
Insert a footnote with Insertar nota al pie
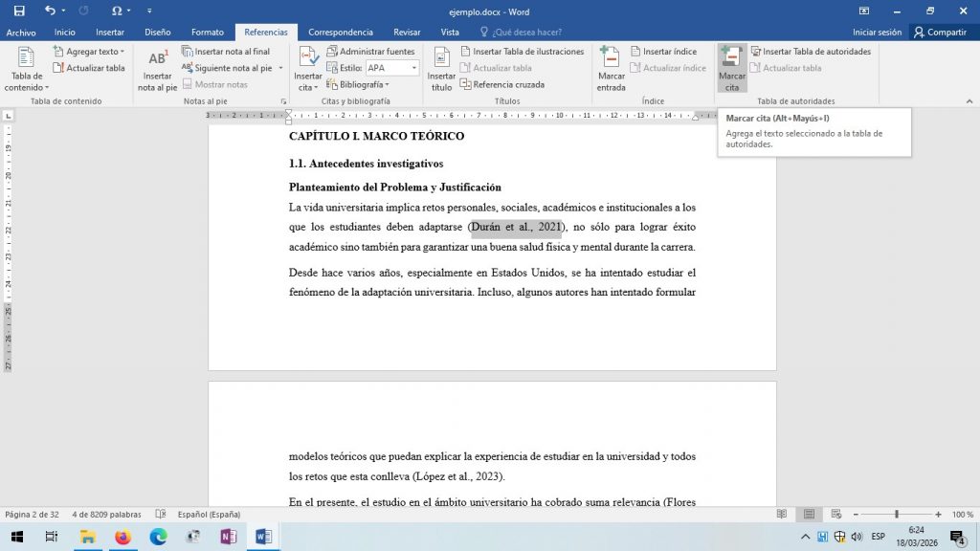point(158,69)
